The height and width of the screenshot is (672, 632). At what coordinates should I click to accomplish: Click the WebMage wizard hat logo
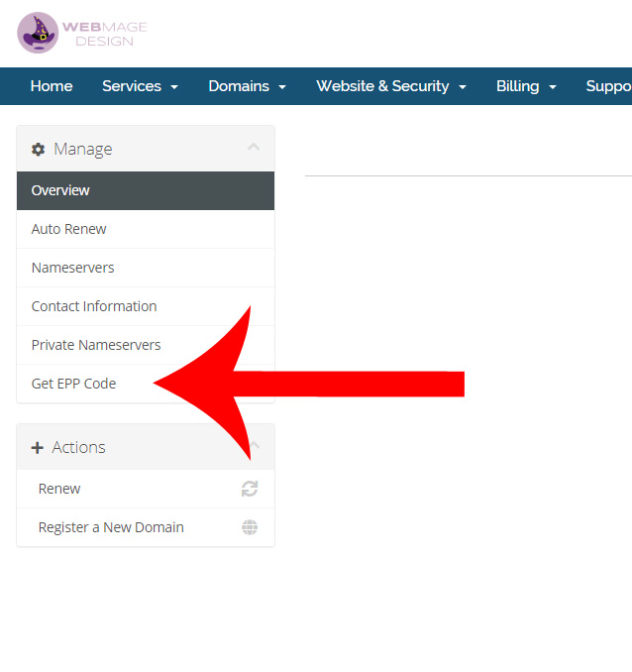pos(38,33)
